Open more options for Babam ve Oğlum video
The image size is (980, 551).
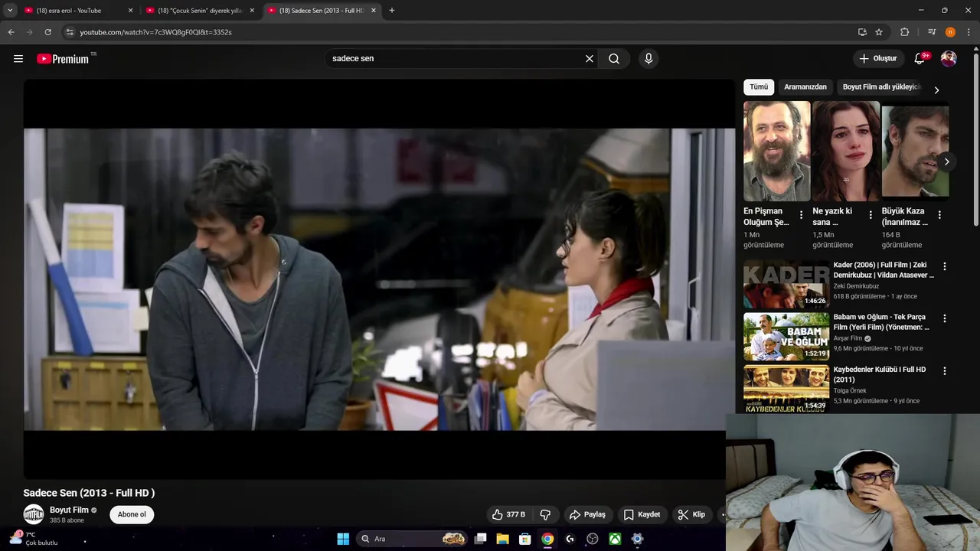pyautogui.click(x=944, y=318)
